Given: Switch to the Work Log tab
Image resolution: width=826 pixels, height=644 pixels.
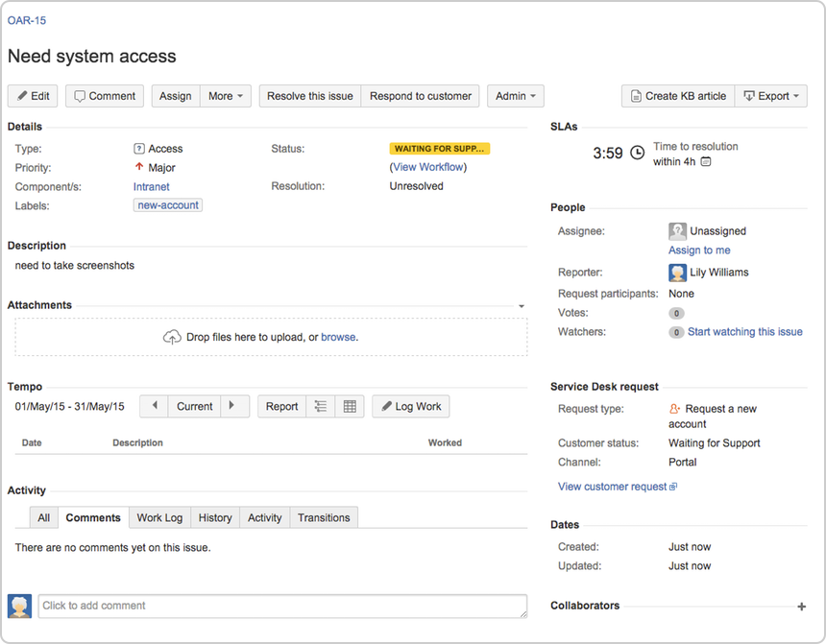Looking at the screenshot, I should coord(159,517).
